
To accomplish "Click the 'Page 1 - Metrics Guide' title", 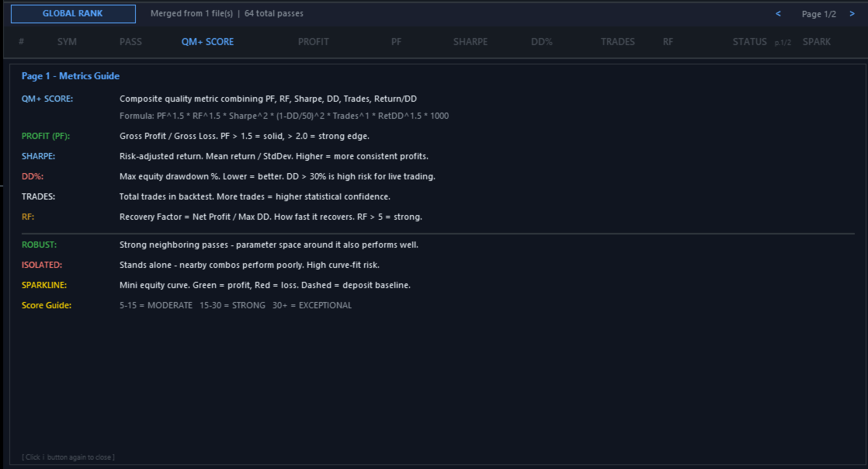I will pos(71,76).
